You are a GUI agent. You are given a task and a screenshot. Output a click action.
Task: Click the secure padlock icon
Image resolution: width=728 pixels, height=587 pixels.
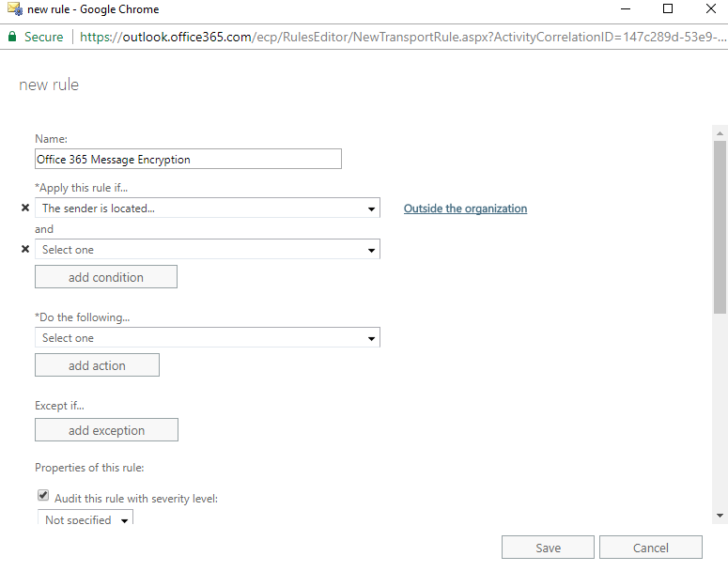12,37
